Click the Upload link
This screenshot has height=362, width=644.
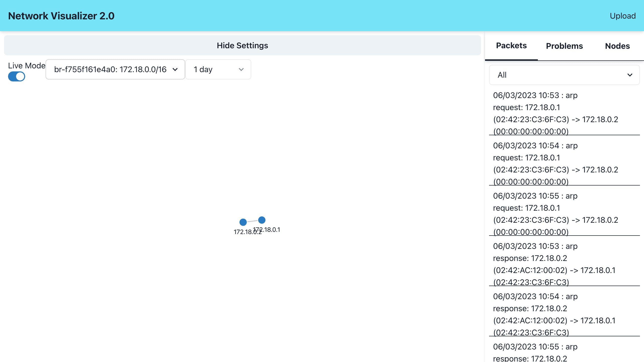point(623,16)
